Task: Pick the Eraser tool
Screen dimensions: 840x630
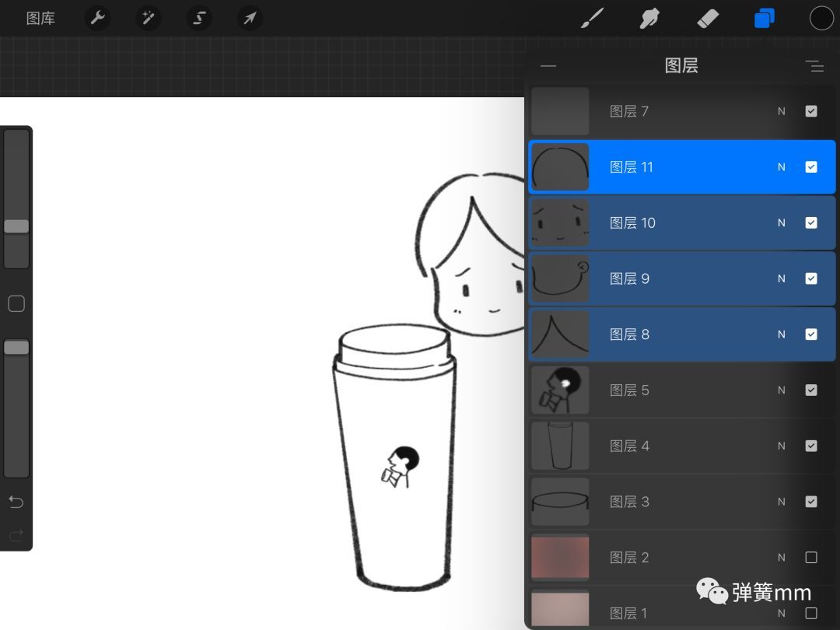Action: point(708,18)
